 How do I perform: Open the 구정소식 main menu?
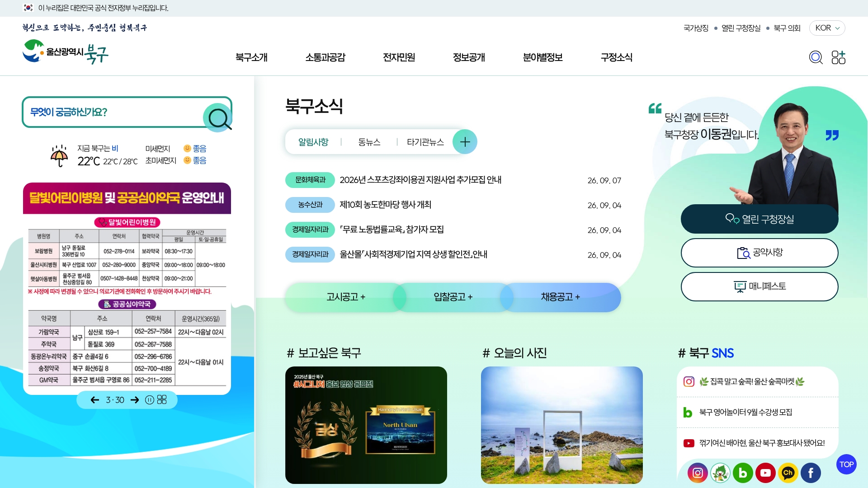coord(616,57)
